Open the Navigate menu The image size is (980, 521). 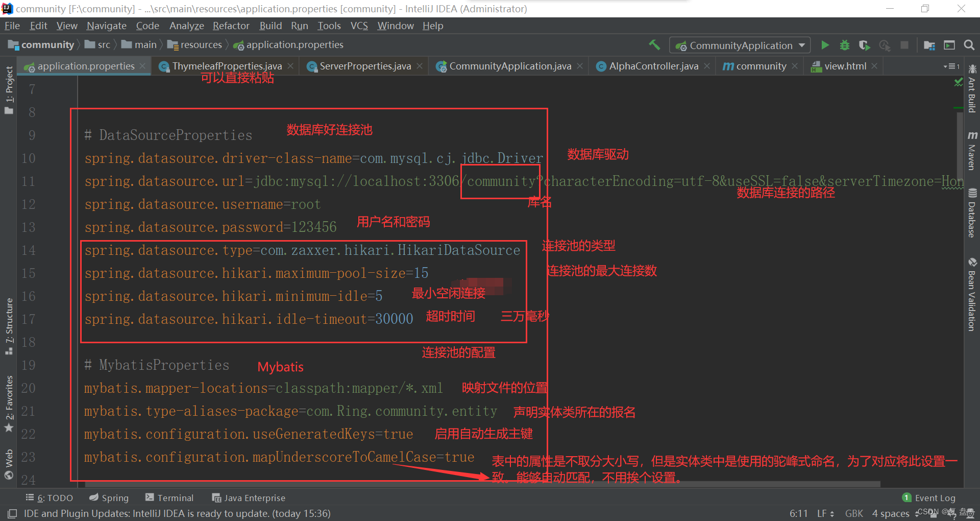pyautogui.click(x=106, y=26)
